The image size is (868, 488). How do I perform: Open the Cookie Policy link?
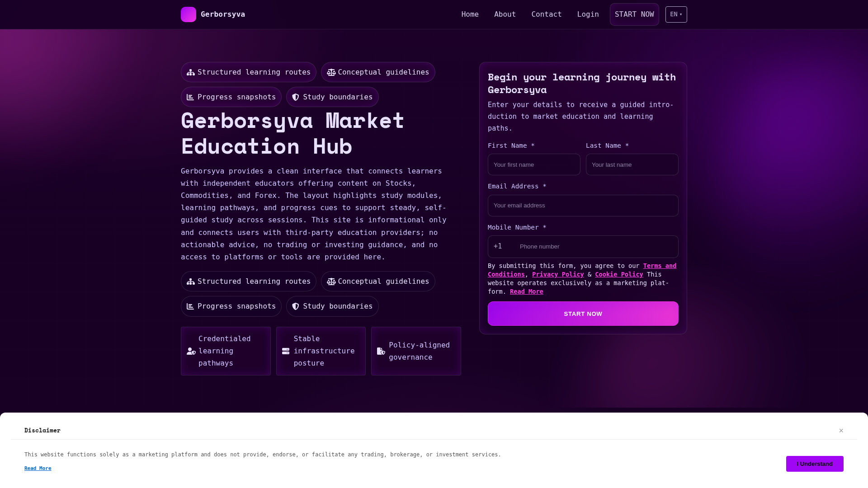click(619, 274)
